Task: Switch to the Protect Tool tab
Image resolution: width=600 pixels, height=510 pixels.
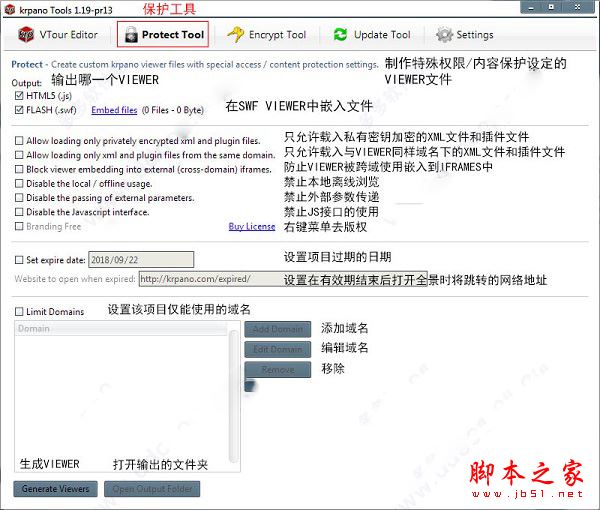Action: [163, 34]
